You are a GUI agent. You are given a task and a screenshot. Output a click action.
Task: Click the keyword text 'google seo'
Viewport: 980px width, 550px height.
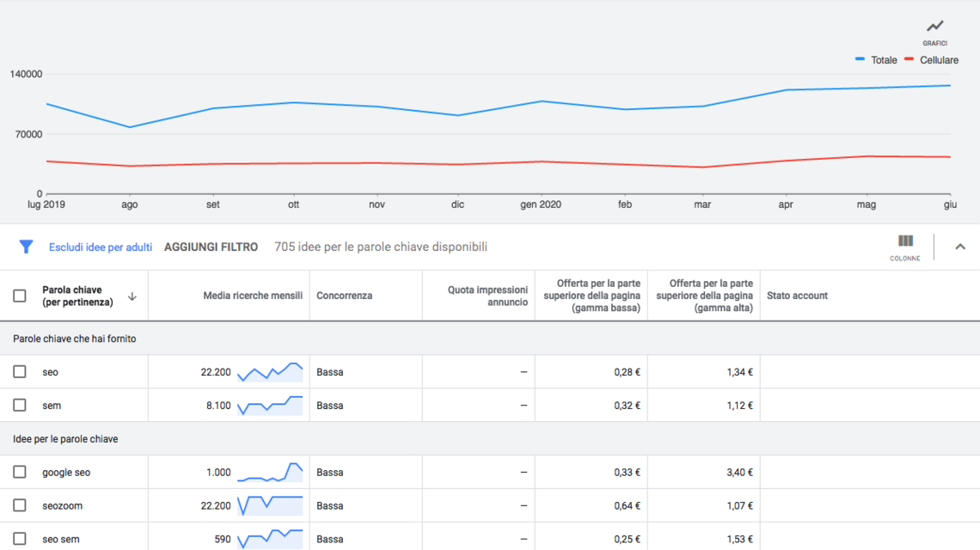coord(66,473)
